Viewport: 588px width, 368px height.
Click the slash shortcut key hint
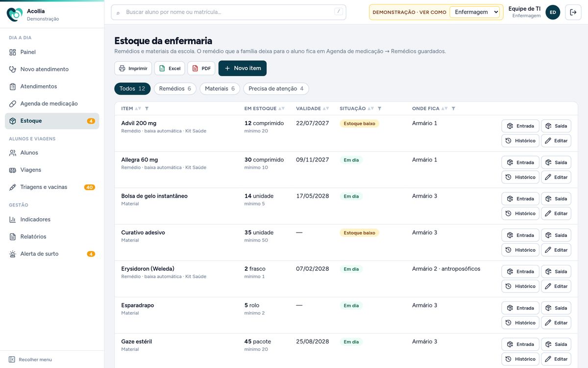338,12
